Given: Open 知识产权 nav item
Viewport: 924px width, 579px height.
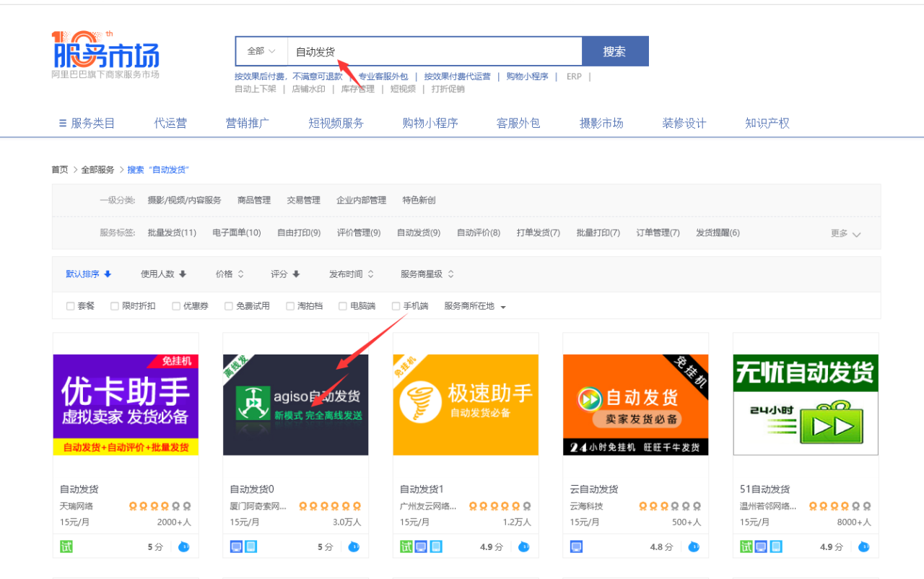Looking at the screenshot, I should click(x=767, y=123).
